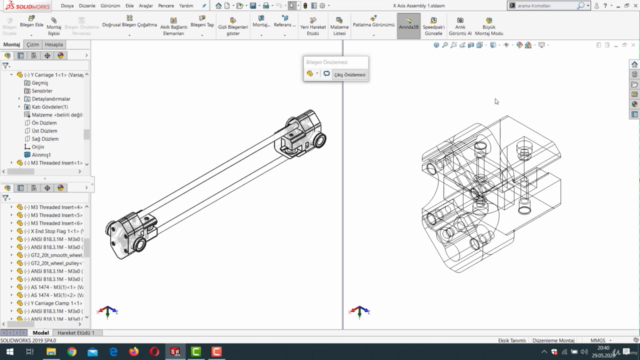Screen dimensions: 640x360
Task: Expand the M3 Threaded Insert<1> node
Action: (11, 163)
